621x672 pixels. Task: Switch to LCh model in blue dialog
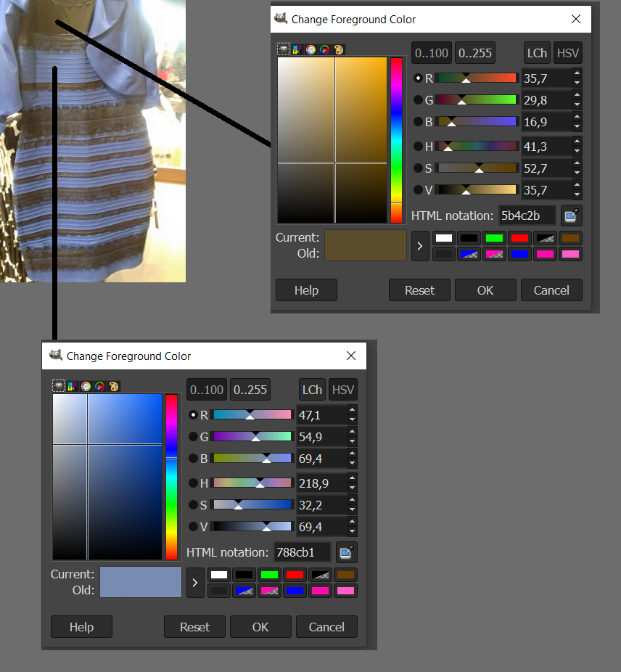tap(312, 390)
